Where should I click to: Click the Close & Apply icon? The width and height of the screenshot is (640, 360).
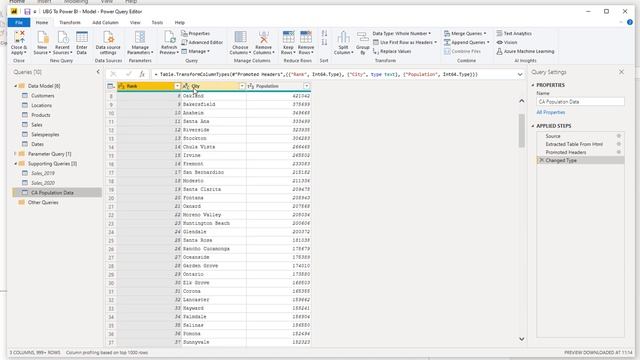coord(19,38)
